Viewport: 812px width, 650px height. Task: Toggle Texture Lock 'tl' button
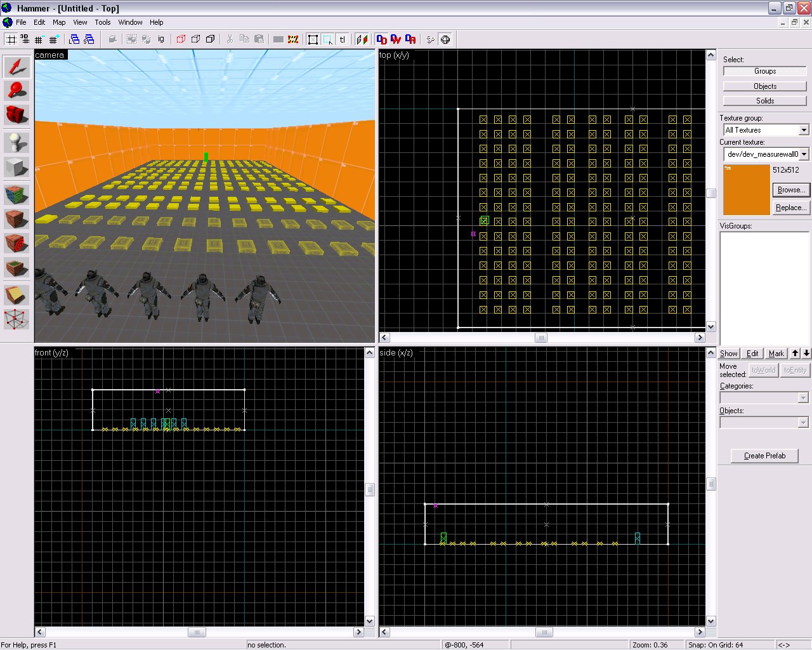click(x=342, y=39)
